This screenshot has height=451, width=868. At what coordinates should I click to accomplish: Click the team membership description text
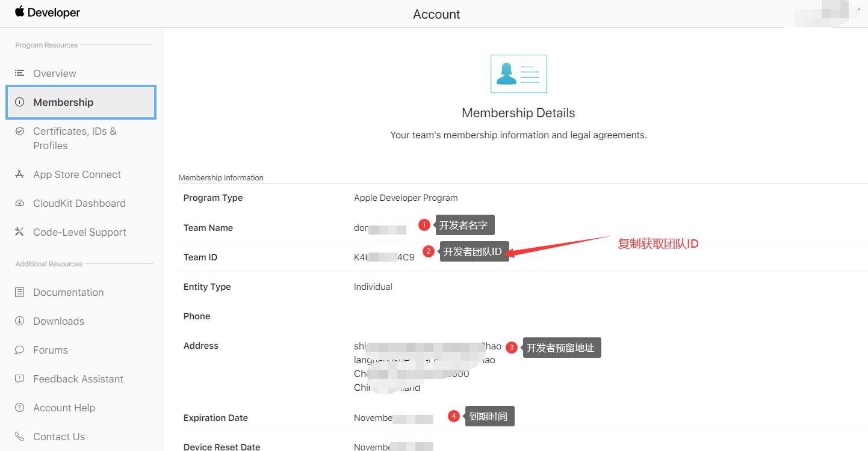[x=518, y=135]
